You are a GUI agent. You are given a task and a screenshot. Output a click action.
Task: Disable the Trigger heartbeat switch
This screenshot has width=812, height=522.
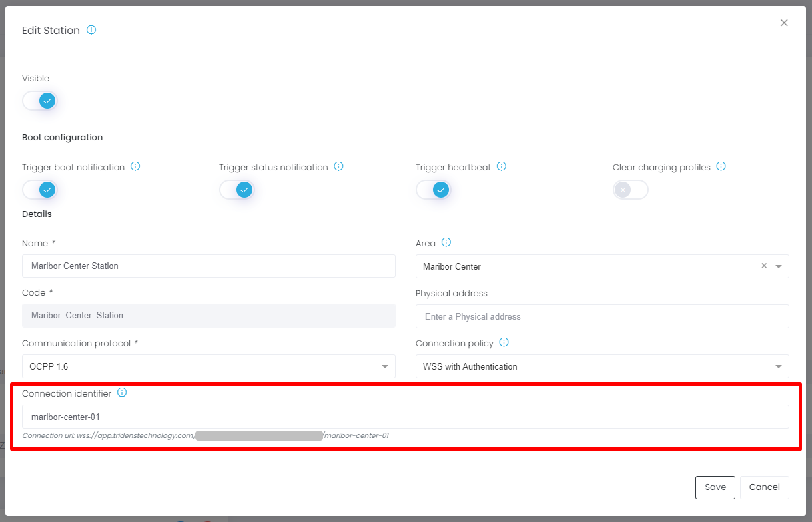click(434, 190)
